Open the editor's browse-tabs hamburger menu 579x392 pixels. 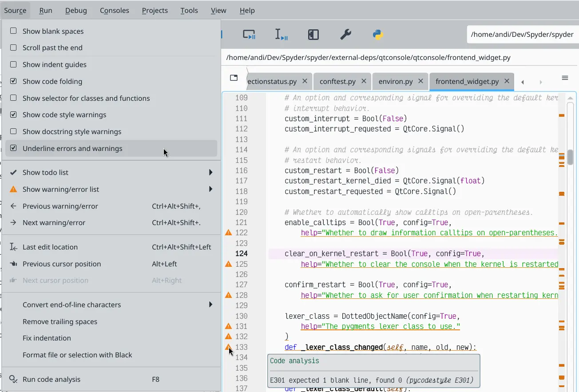pos(565,78)
